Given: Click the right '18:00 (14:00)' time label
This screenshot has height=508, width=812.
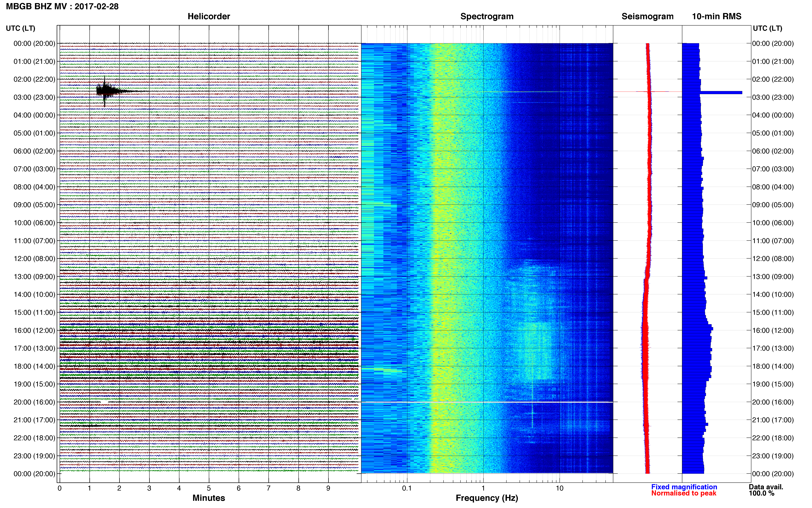Looking at the screenshot, I should 773,366.
